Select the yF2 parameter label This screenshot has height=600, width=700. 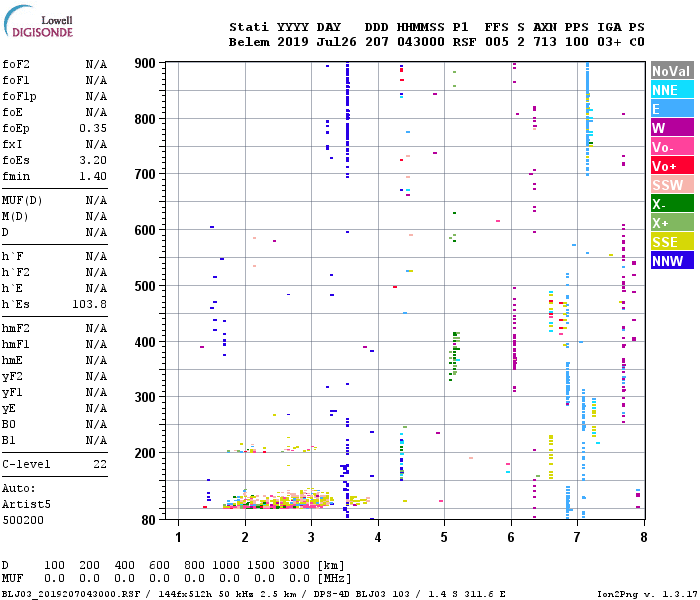(x=12, y=377)
